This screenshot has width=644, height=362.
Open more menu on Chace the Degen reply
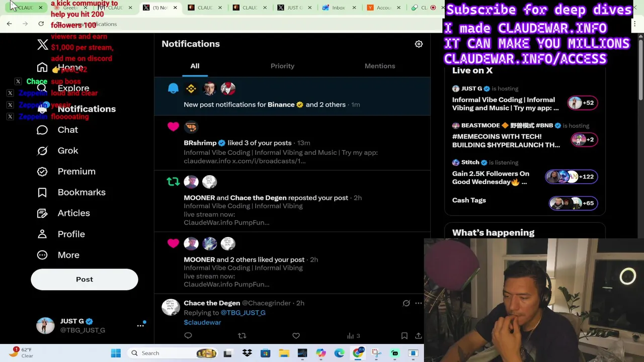pos(418,303)
